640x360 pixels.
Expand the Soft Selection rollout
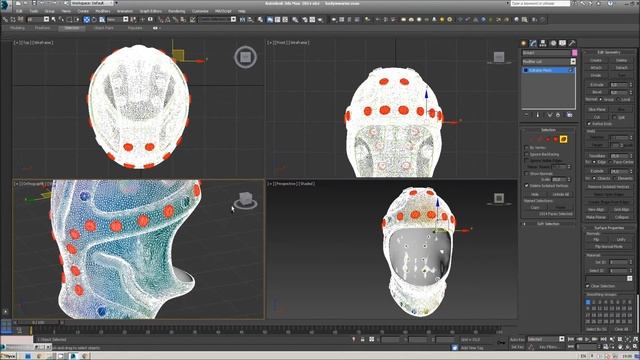click(548, 224)
